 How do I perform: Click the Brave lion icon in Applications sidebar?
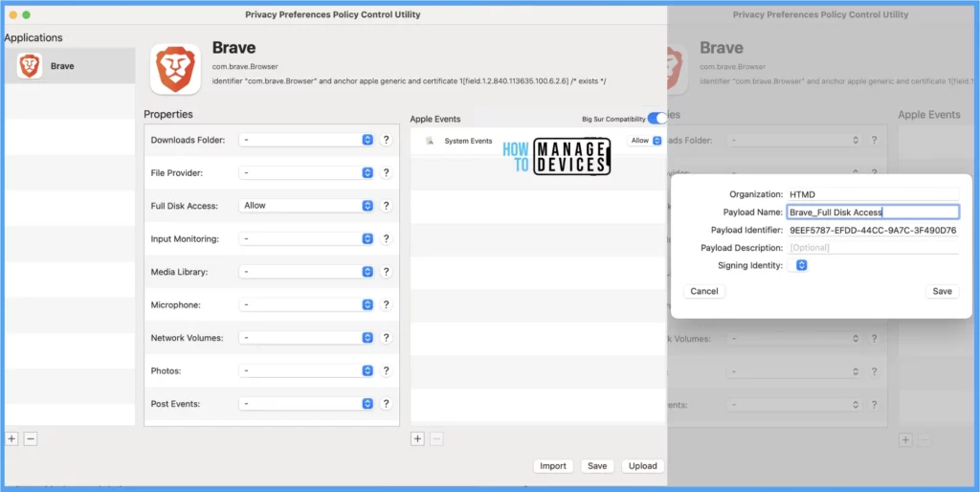30,66
